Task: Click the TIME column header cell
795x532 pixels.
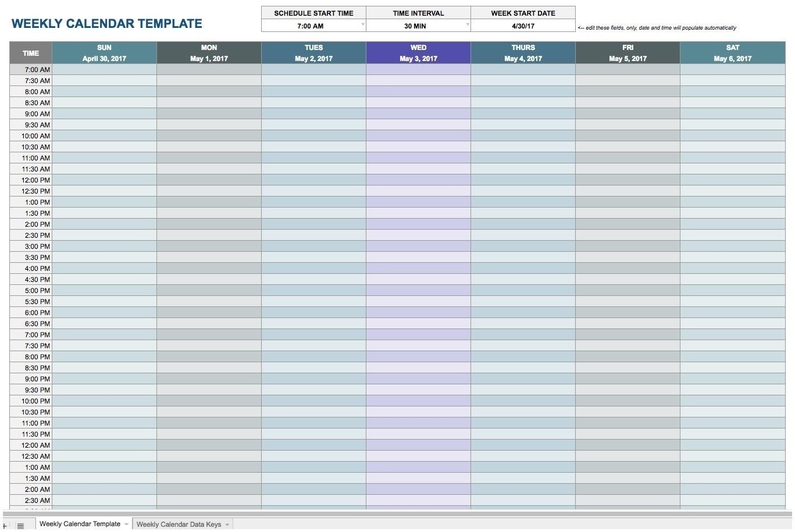Action: [31, 53]
